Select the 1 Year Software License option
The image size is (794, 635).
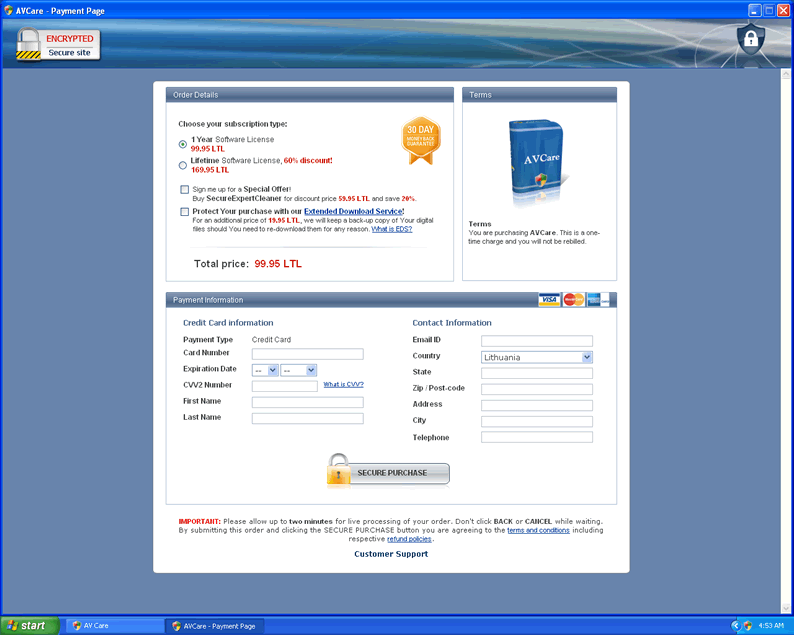183,144
